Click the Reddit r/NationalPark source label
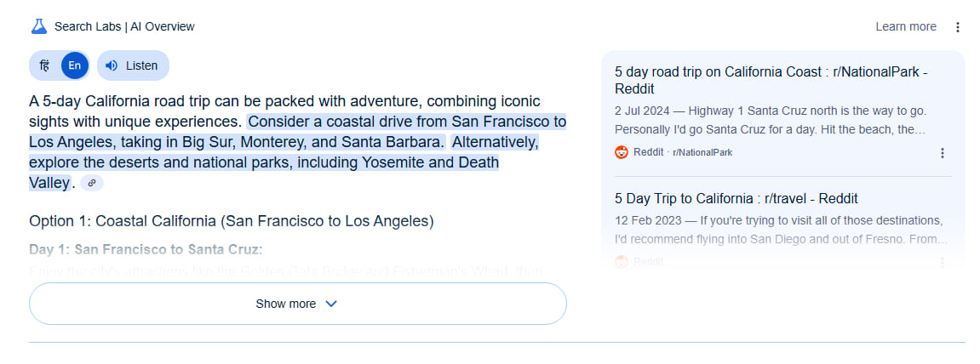This screenshot has height=364, width=980. 683,152
